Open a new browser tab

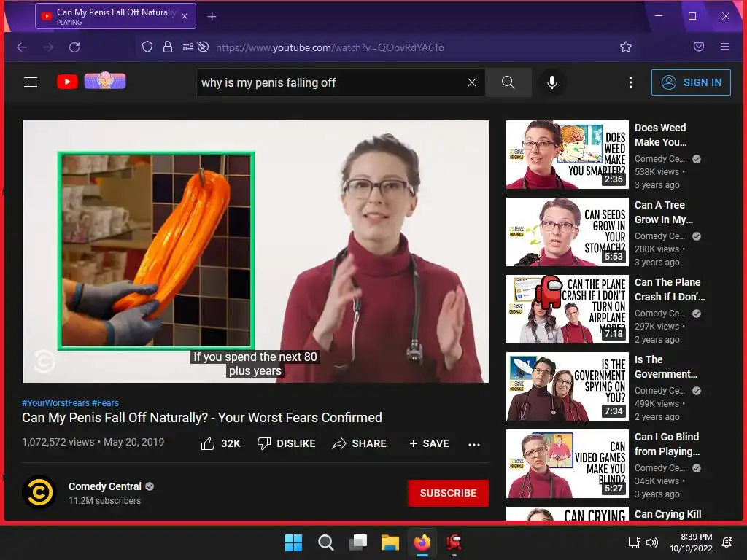coord(212,17)
